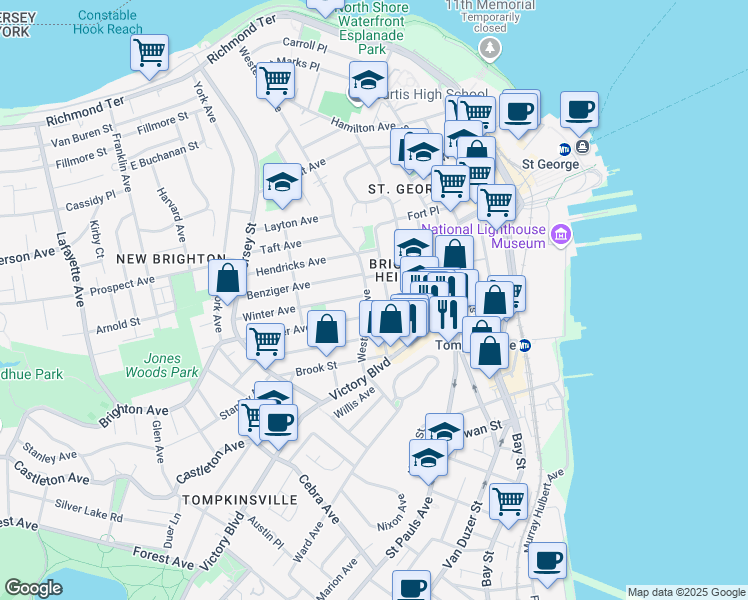Click the MTA icon at Tompkinsville station

[x=525, y=345]
